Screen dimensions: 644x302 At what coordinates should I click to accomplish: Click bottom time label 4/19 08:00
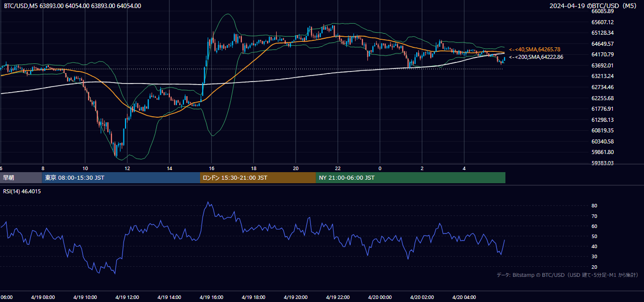(x=43, y=297)
